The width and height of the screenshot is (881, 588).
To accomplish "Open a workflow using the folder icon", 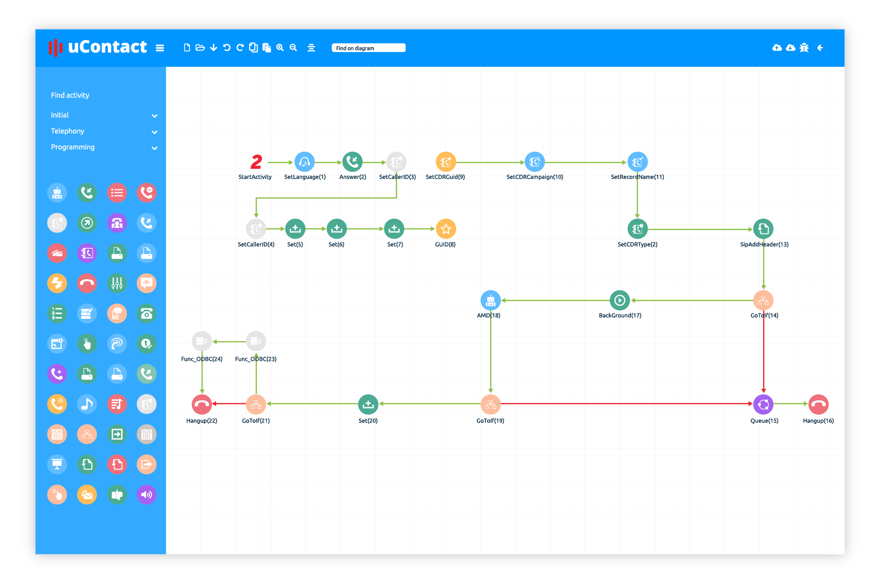I will (200, 47).
